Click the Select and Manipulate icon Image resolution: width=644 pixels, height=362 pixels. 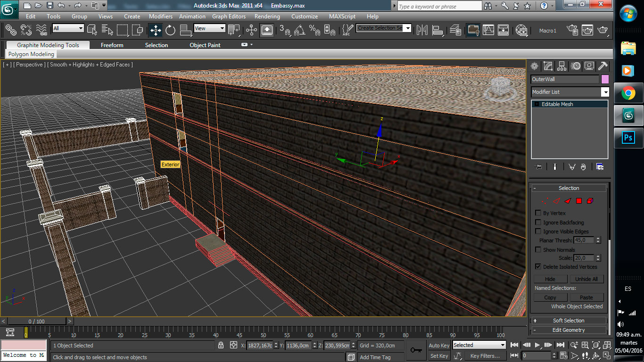point(251,30)
